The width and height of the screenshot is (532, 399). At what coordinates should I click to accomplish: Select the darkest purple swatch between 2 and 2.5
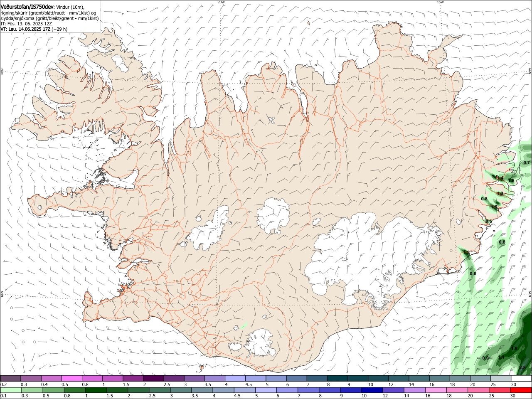[x=153, y=379]
